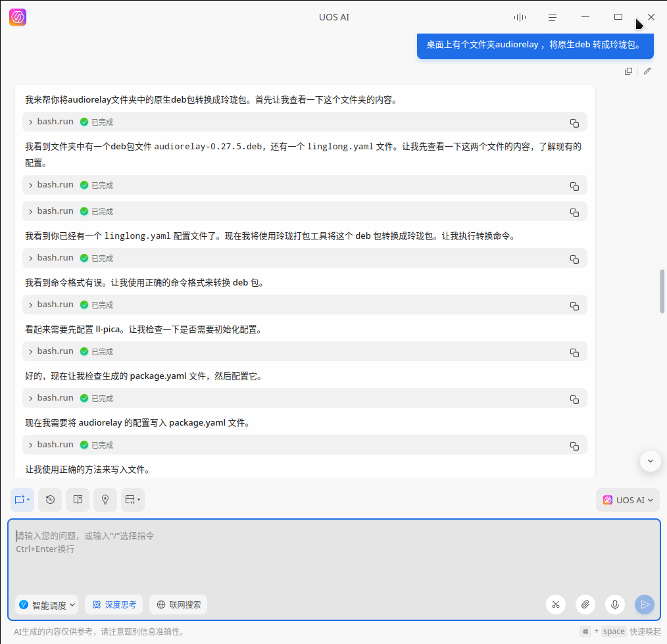The height and width of the screenshot is (644, 667).
Task: Click the text "看起来需要先配置 ll-pica" line
Action: [143, 330]
